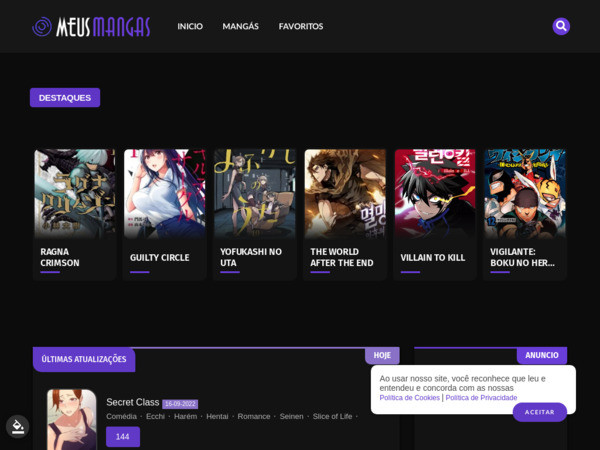
Task: Click the YOFUKASHI NO UTA title text
Action: tap(251, 257)
